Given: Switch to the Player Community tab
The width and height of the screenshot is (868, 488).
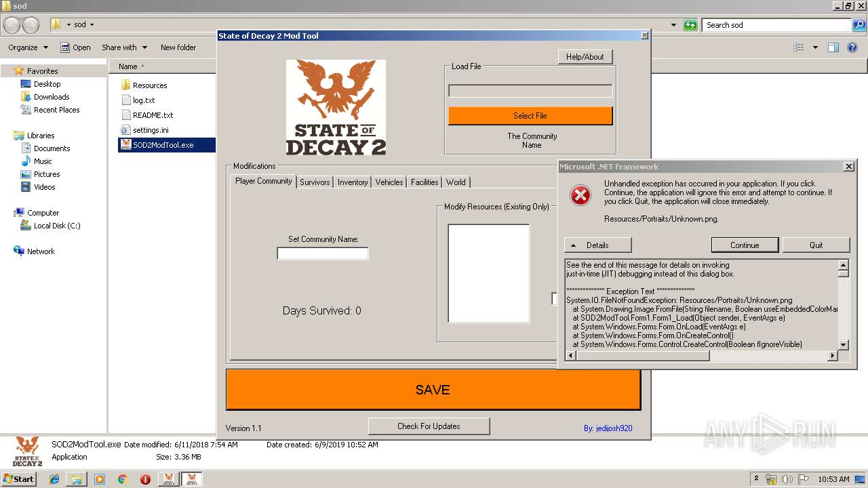Looking at the screenshot, I should point(264,181).
